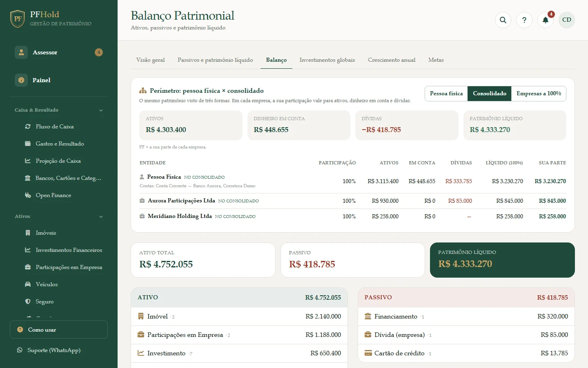588x368 pixels.
Task: Select the Pessoa física perimeter option
Action: (446, 94)
